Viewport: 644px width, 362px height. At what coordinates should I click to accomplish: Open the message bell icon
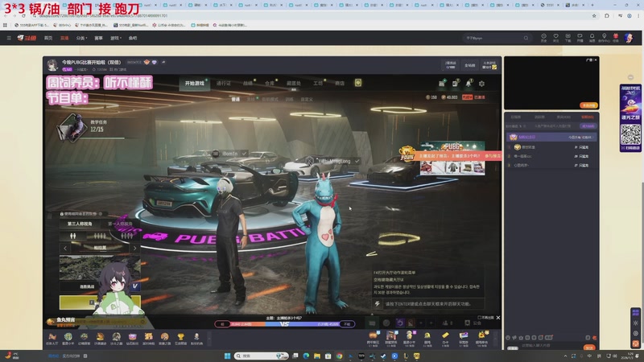(592, 38)
